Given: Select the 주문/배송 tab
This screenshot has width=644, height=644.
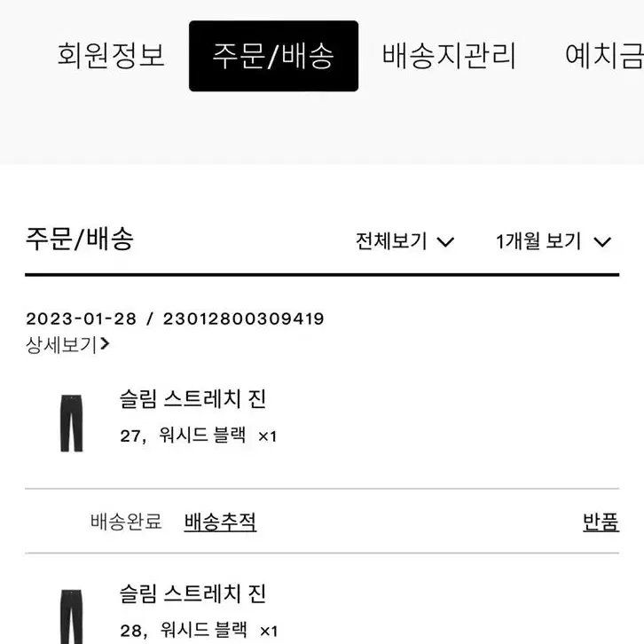Looking at the screenshot, I should coord(273,56).
